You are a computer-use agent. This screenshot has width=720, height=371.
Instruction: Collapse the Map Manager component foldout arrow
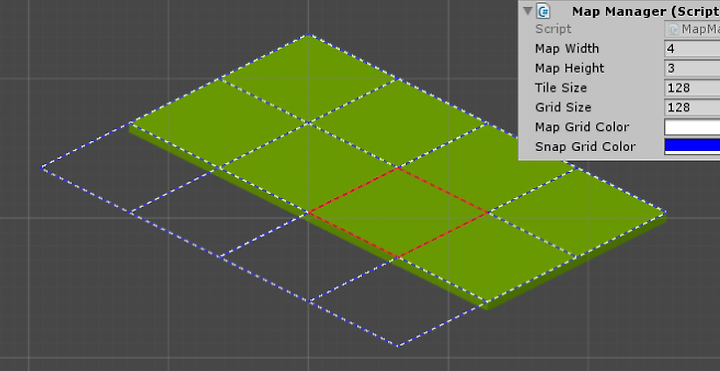[528, 10]
